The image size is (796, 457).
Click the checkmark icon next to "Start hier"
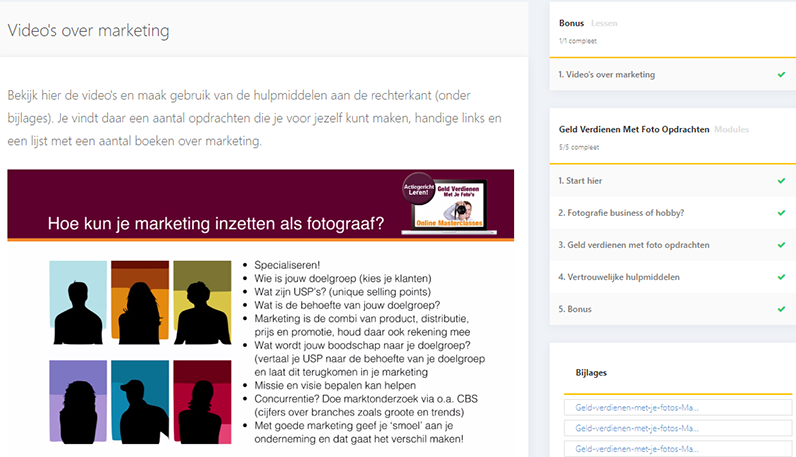pyautogui.click(x=781, y=181)
